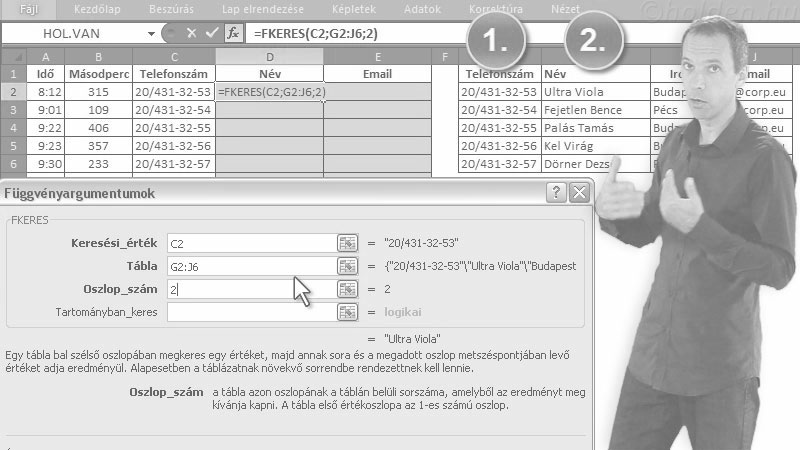This screenshot has height=450, width=800.
Task: Select column B header
Action: point(98,57)
